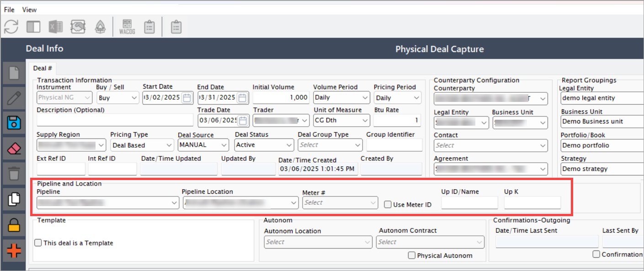Click the Report Groupings Legal Entity field
This screenshot has width=644, height=271.
click(x=602, y=98)
